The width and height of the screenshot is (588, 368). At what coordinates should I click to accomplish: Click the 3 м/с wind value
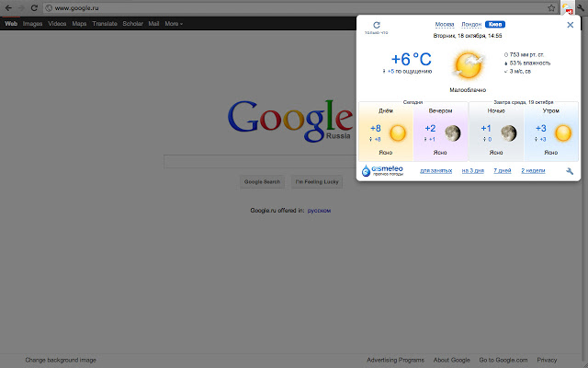coord(520,72)
